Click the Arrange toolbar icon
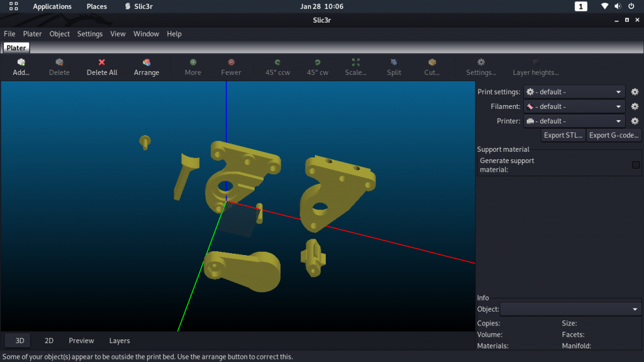 coord(147,62)
